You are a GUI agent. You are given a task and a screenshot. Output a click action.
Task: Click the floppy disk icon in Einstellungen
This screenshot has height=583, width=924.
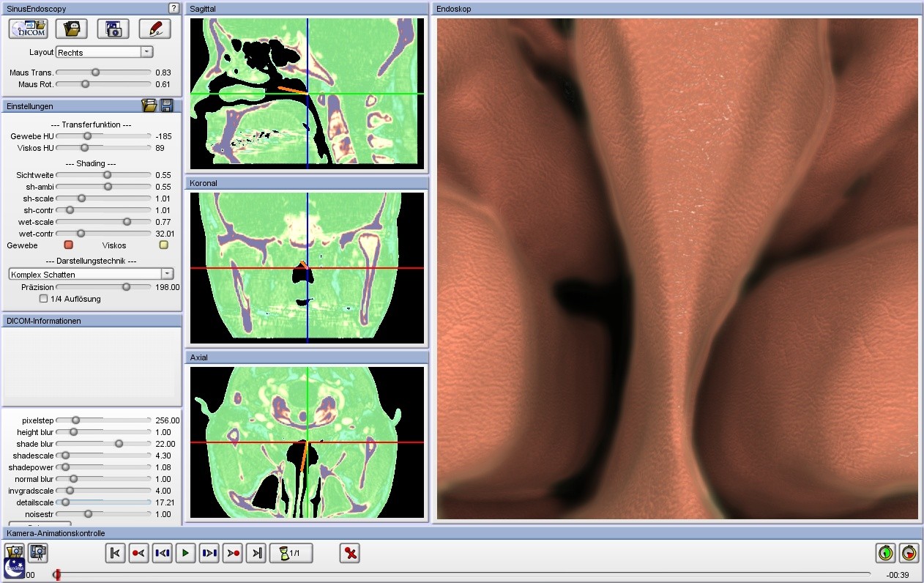tap(167, 106)
